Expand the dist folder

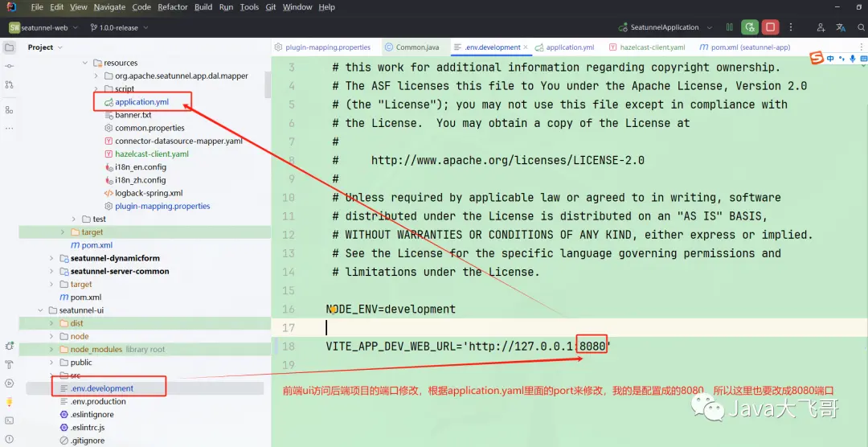(x=51, y=323)
